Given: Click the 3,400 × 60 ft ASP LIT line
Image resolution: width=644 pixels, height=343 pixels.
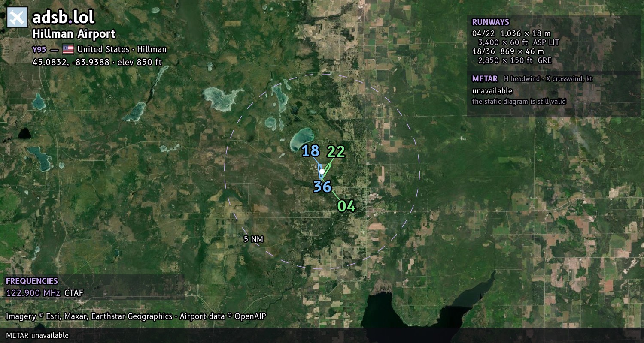Looking at the screenshot, I should [x=519, y=42].
